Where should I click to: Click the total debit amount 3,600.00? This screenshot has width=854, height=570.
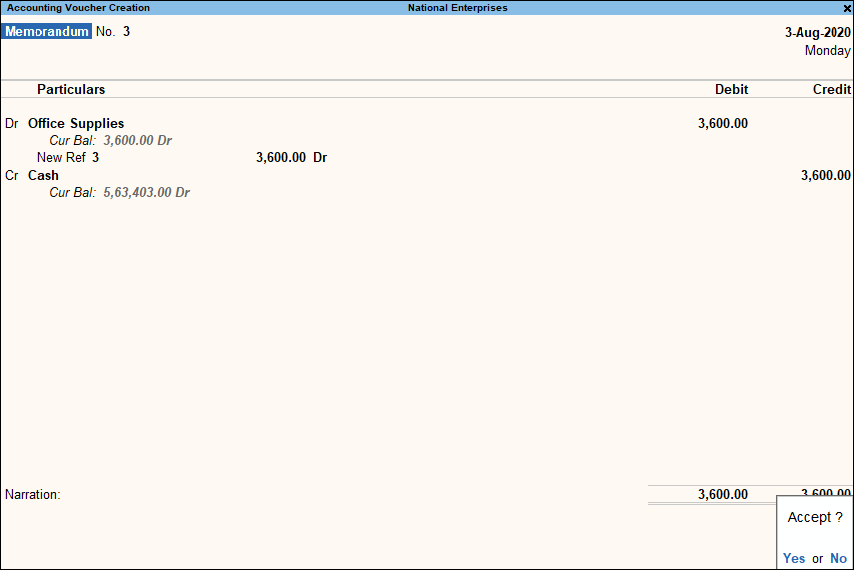click(723, 494)
